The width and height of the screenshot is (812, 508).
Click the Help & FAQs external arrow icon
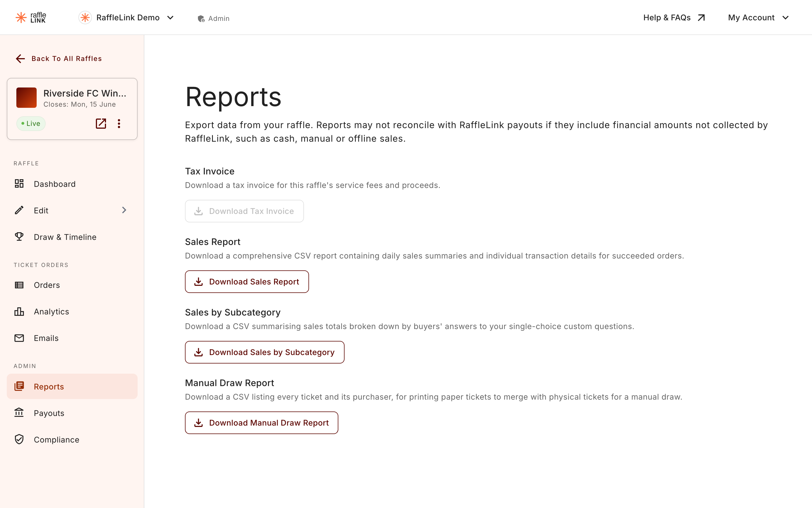click(701, 17)
